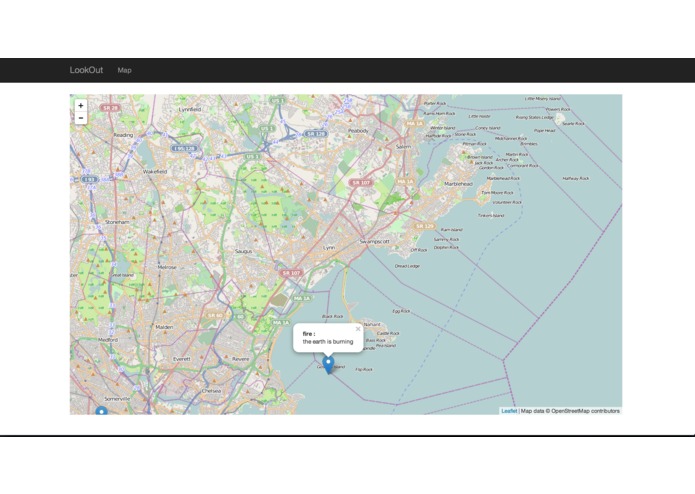Open the LookOut brand link
695x494 pixels.
[86, 70]
